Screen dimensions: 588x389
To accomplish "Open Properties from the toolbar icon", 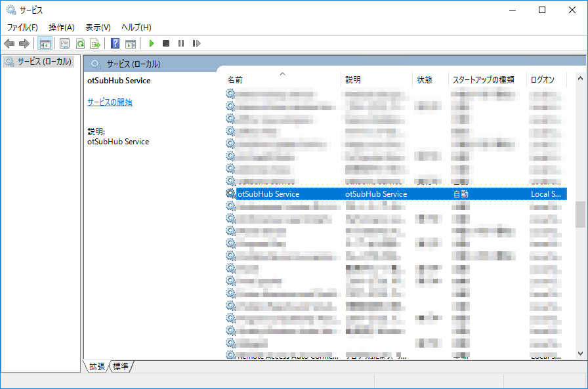I will [64, 43].
